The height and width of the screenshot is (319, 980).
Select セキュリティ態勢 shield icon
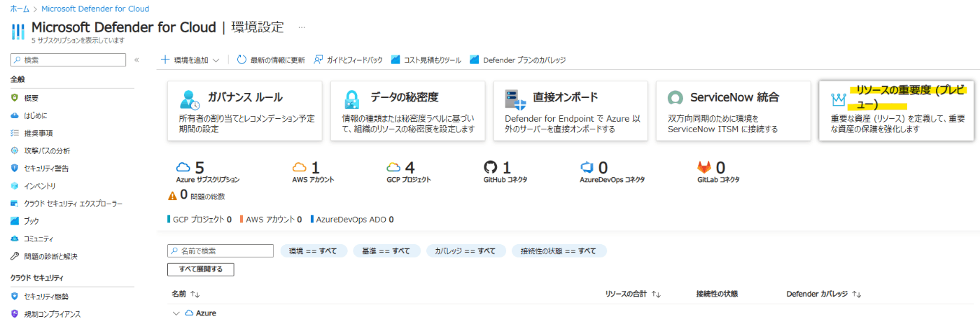click(x=15, y=296)
